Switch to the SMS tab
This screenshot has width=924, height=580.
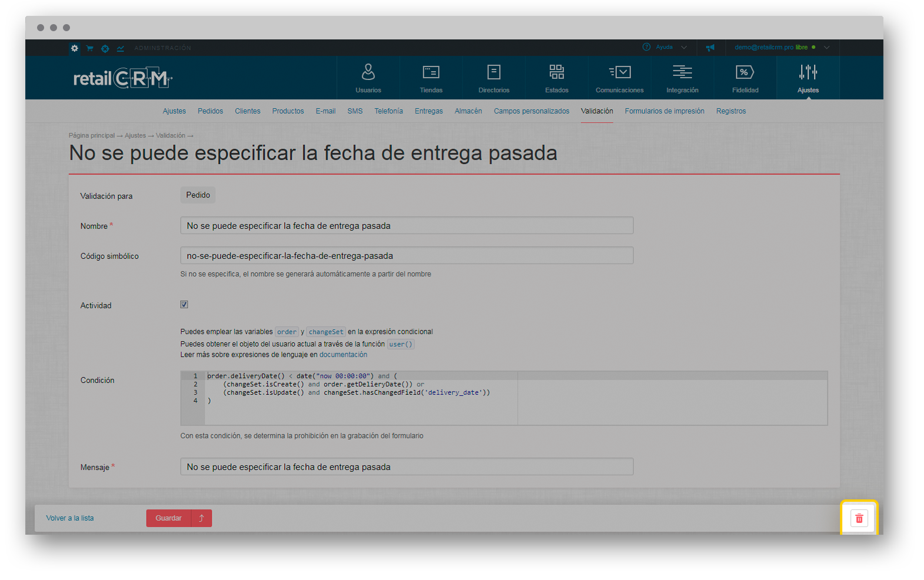pos(355,111)
